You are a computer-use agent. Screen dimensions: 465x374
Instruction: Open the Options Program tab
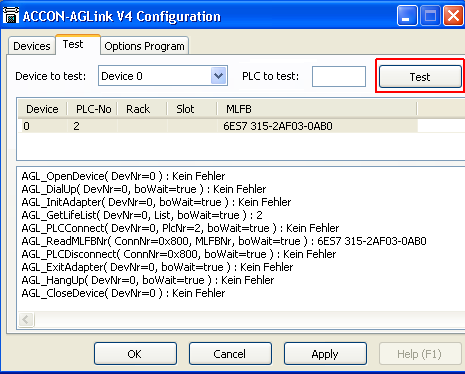click(x=144, y=46)
